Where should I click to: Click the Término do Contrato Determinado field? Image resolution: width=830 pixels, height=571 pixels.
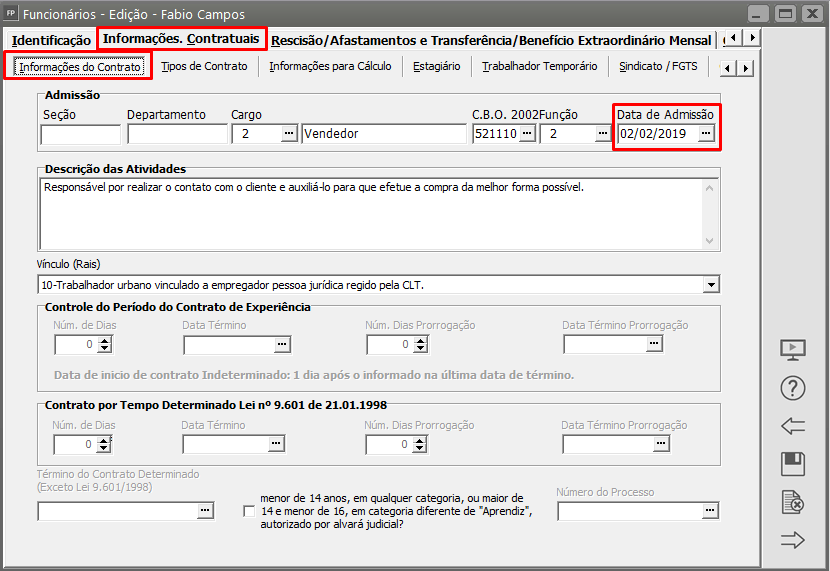click(118, 511)
